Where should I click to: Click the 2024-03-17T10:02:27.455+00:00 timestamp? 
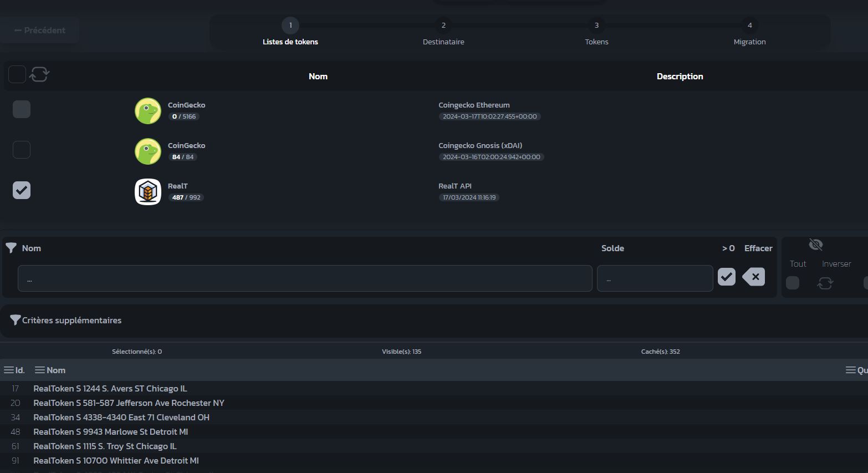tap(490, 116)
